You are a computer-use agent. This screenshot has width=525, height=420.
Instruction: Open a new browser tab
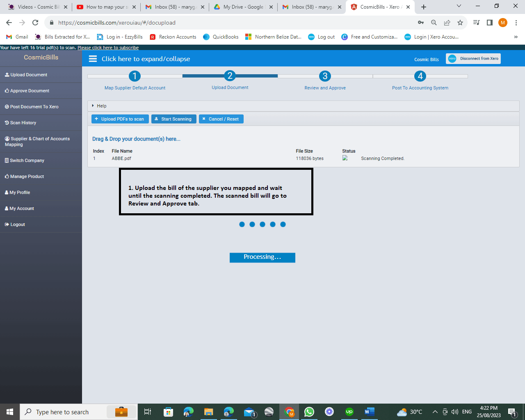click(424, 7)
